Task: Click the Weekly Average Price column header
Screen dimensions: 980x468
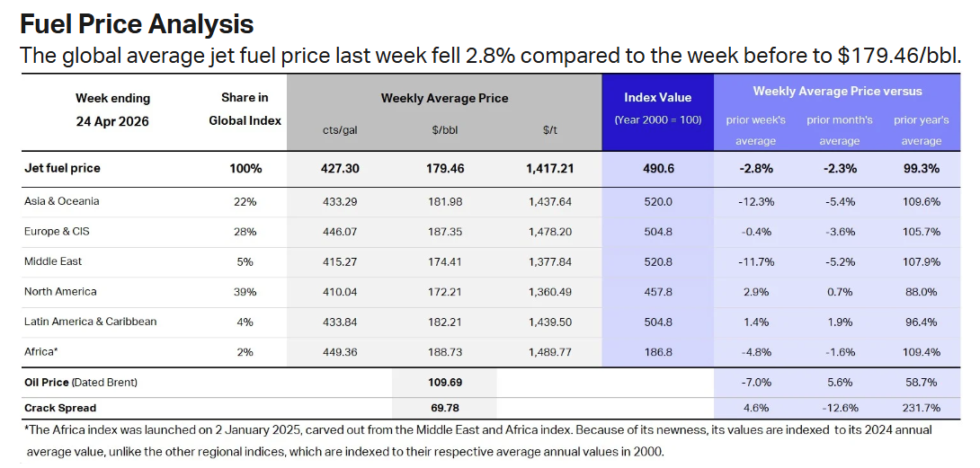Action: point(444,98)
